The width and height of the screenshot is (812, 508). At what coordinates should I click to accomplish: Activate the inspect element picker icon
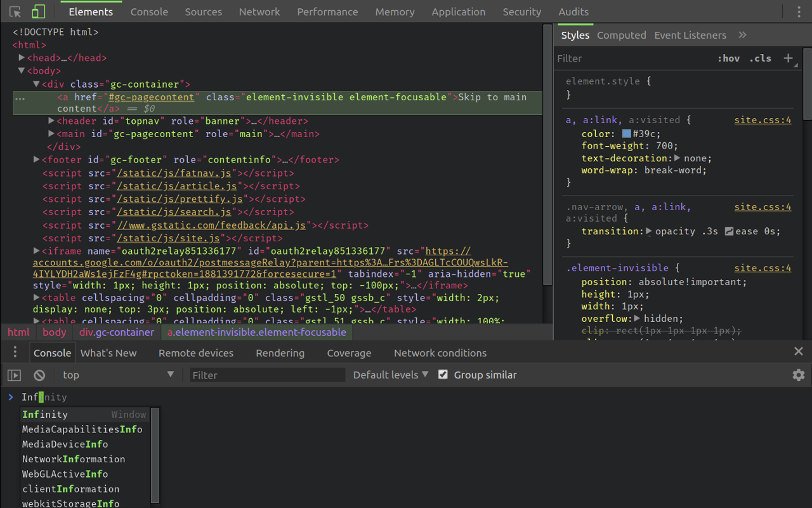[16, 11]
